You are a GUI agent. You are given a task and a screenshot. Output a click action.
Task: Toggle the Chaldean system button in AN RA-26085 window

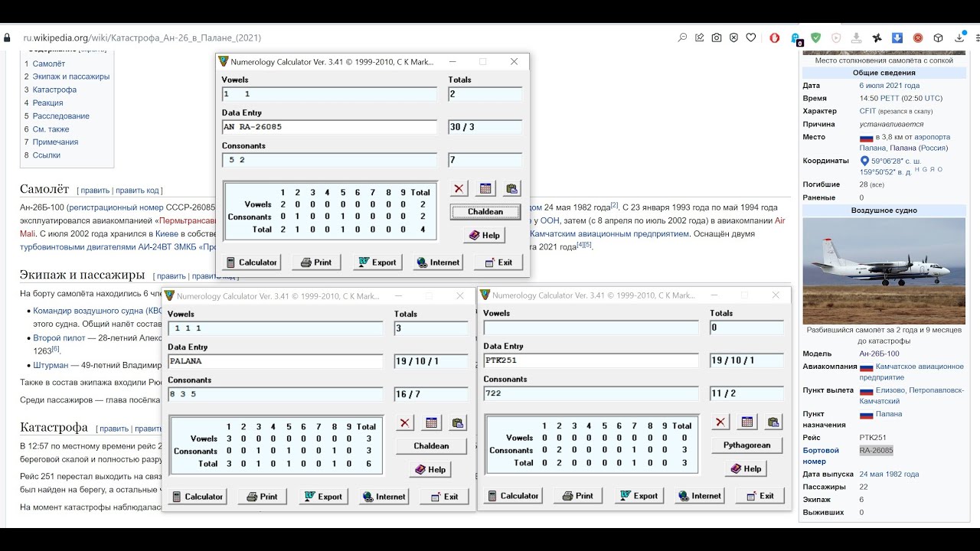(485, 212)
